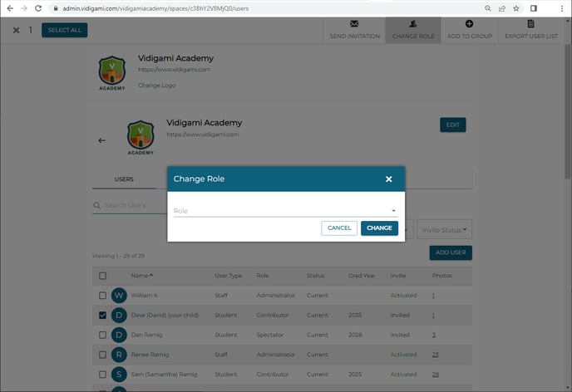Open the top https://www.vidigami.com link
This screenshot has width=572, height=392.
pyautogui.click(x=174, y=70)
